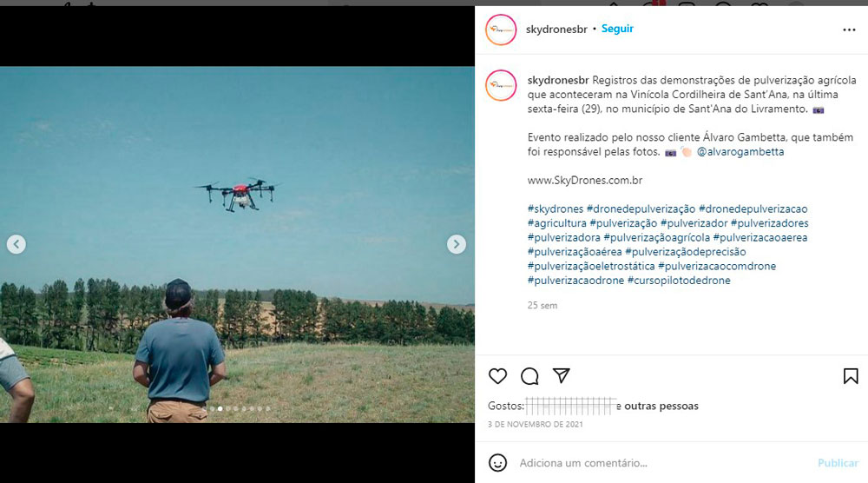The height and width of the screenshot is (483, 868).
Task: Open #pulverizacaocomdrone hashtag
Action: click(717, 267)
